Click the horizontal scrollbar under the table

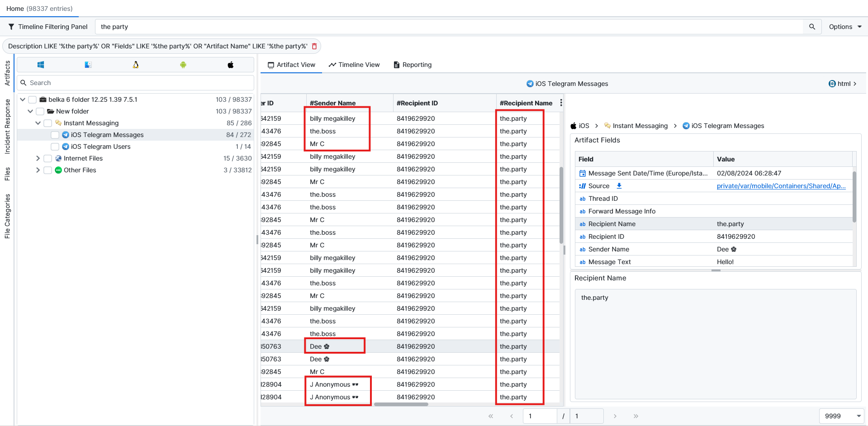coord(401,404)
